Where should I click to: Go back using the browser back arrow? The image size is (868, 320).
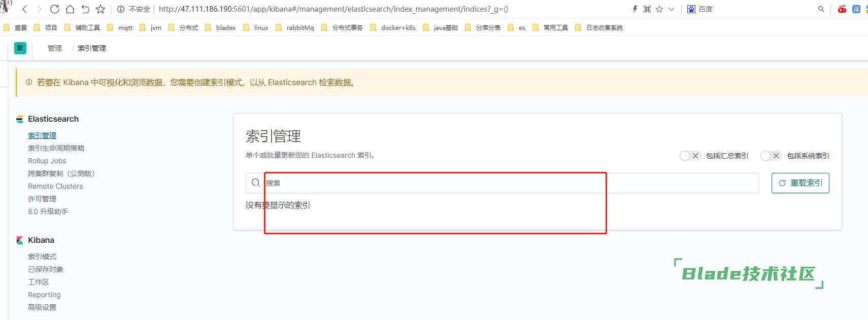24,9
